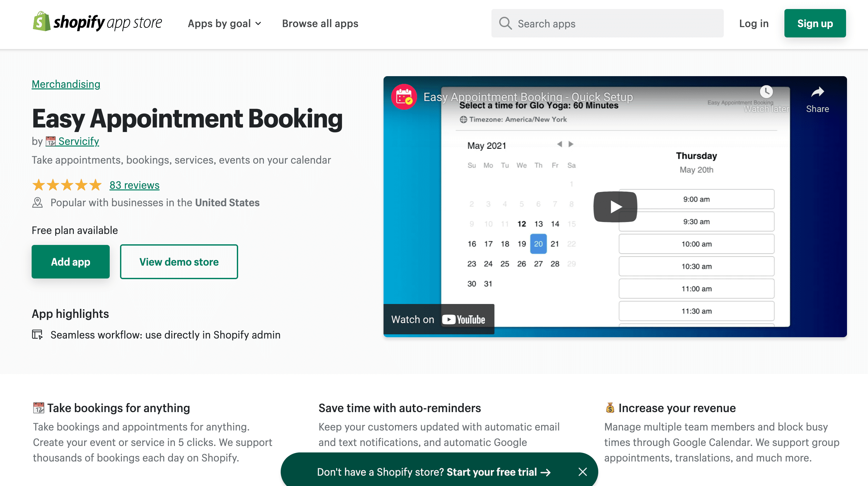Click the Add app button
868x486 pixels.
point(70,261)
